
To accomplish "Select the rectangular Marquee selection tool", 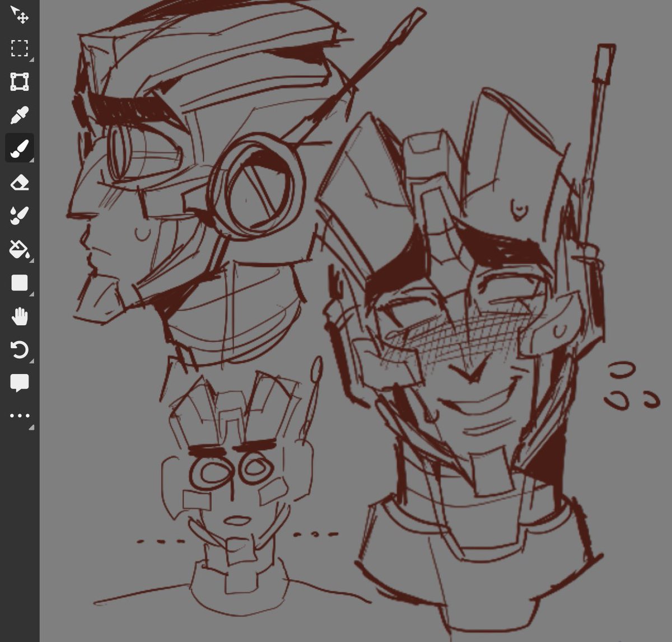I will [x=20, y=48].
